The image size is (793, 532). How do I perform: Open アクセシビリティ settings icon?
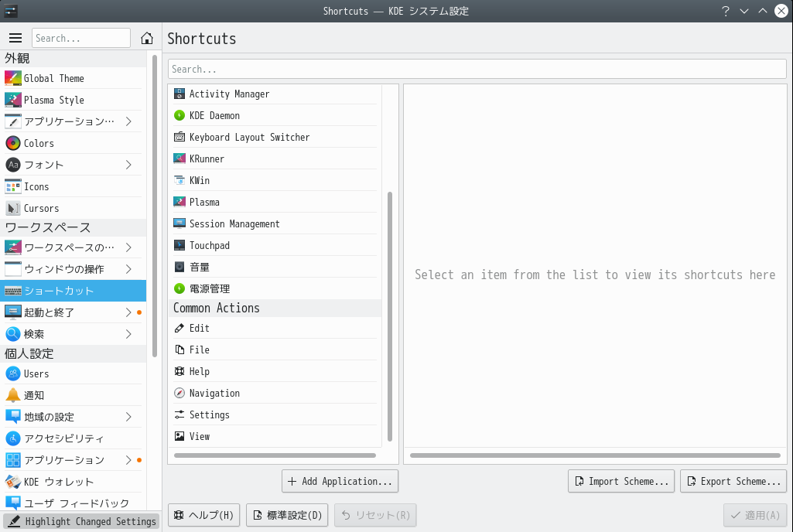[x=13, y=438]
